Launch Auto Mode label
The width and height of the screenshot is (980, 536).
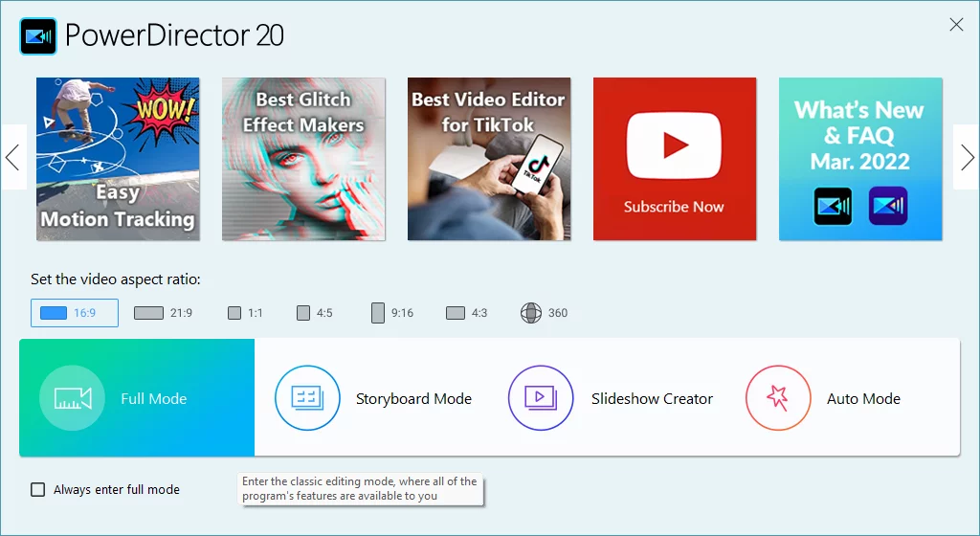[x=864, y=398]
